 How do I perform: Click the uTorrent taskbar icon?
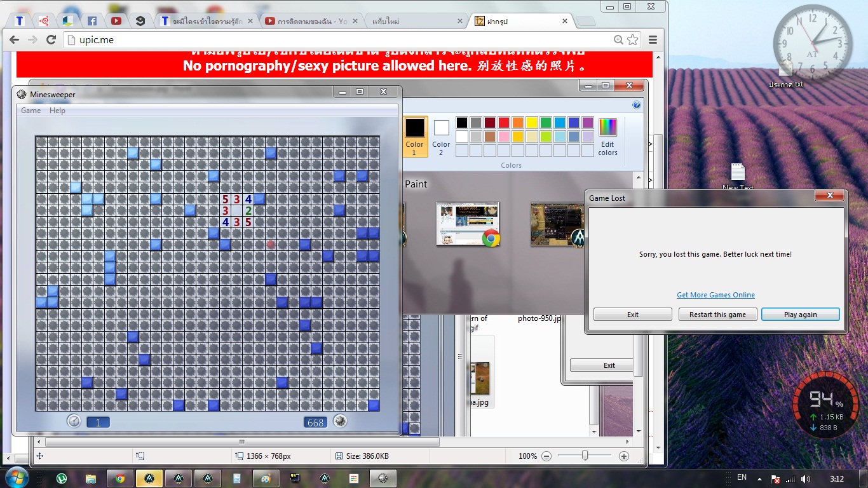coord(62,478)
